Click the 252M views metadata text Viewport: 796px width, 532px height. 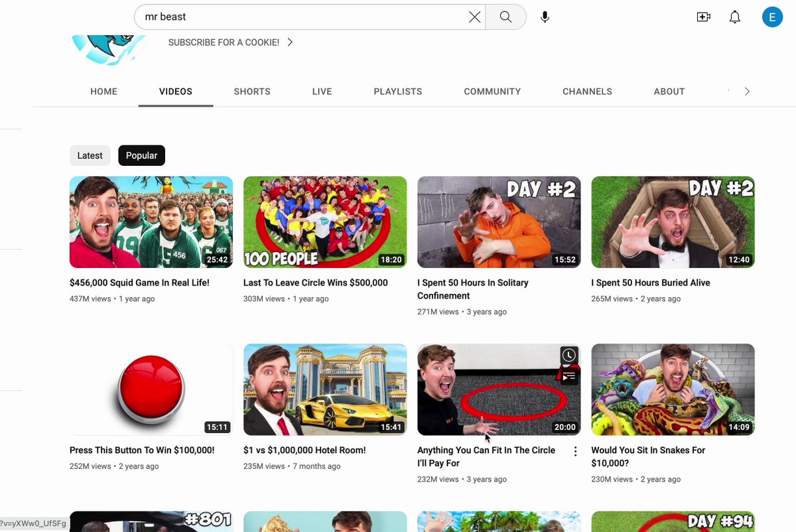pyautogui.click(x=114, y=466)
